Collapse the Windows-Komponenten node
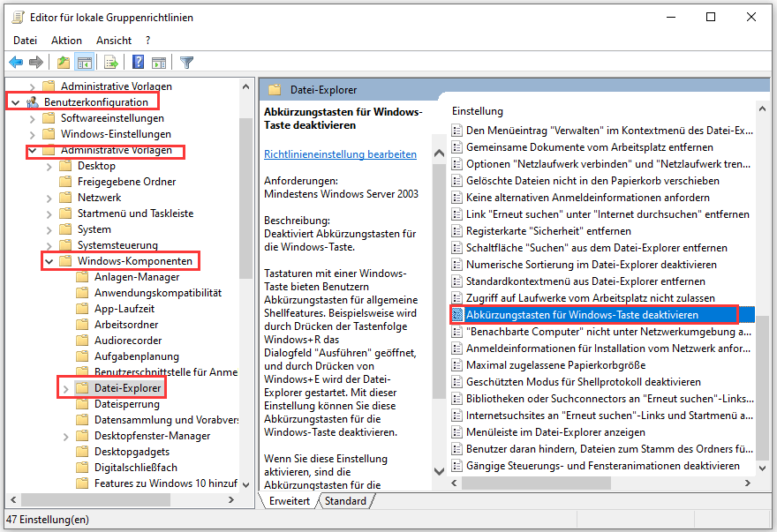Image resolution: width=777 pixels, height=532 pixels. tap(49, 261)
